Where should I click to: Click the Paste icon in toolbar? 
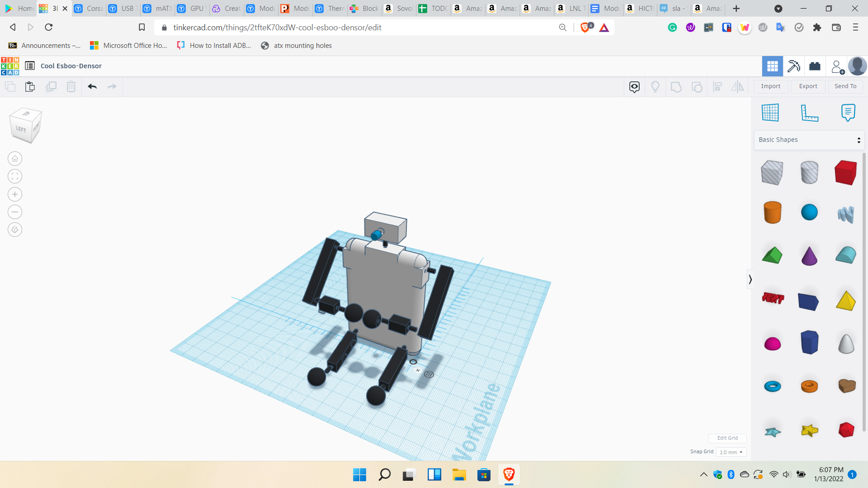[30, 86]
